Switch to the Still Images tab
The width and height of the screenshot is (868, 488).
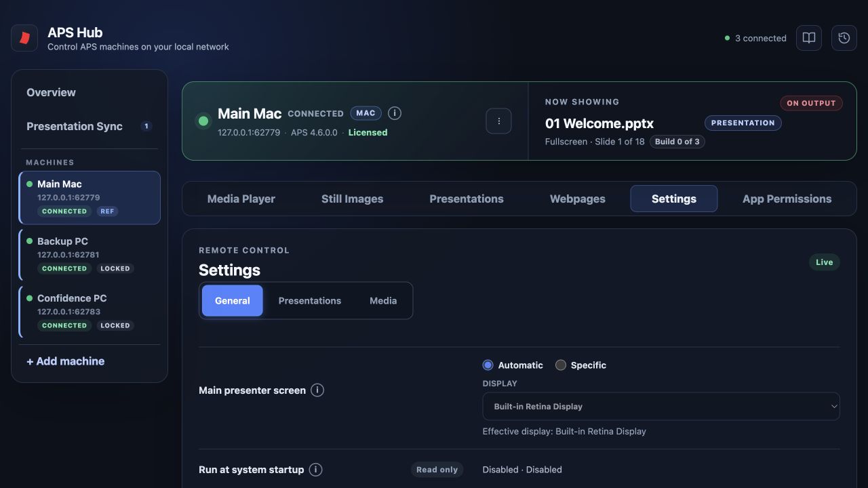352,199
